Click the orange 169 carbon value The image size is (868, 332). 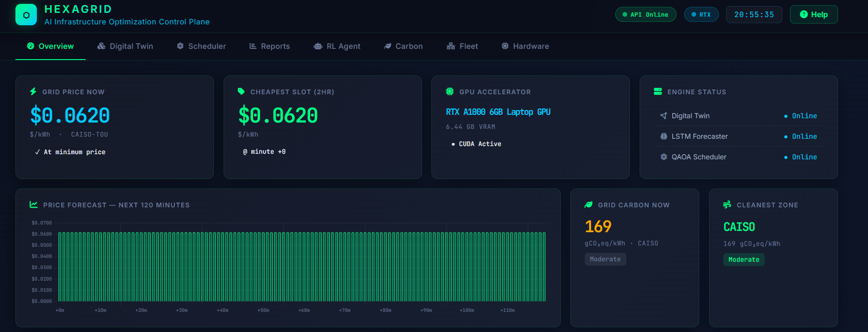[598, 226]
